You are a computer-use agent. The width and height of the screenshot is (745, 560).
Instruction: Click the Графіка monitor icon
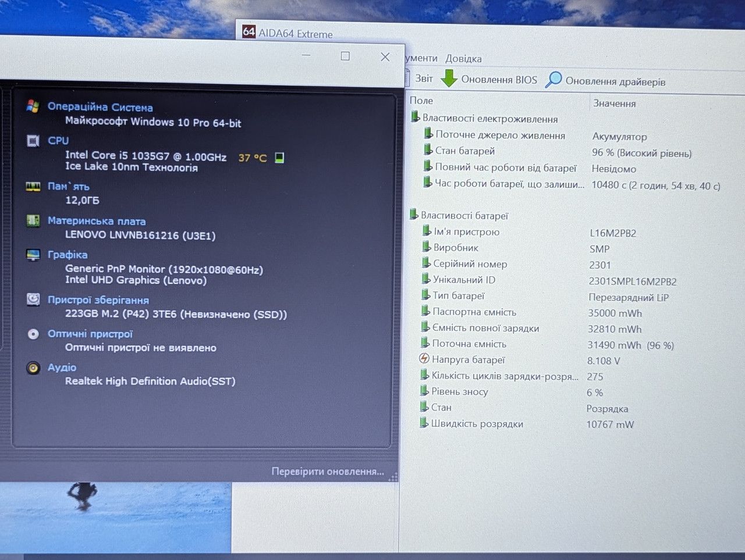coord(33,255)
